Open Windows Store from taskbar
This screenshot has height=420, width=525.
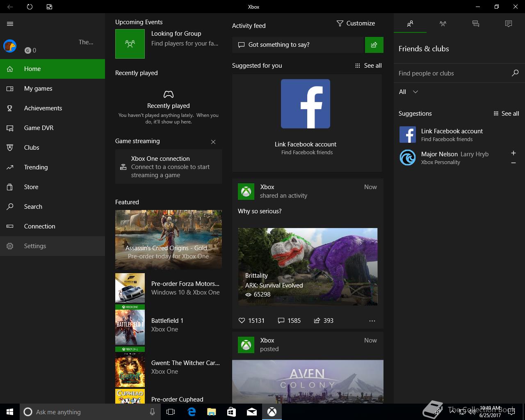click(x=232, y=412)
